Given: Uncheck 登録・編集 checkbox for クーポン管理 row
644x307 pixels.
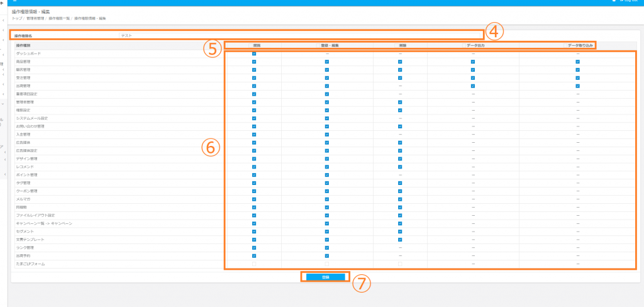Looking at the screenshot, I should click(327, 191).
